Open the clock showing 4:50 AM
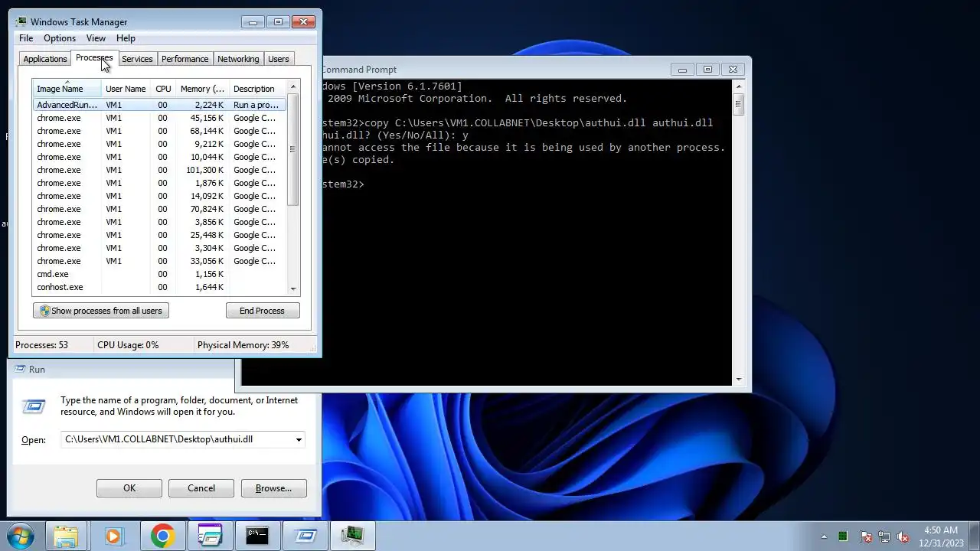The image size is (980, 551). (941, 536)
